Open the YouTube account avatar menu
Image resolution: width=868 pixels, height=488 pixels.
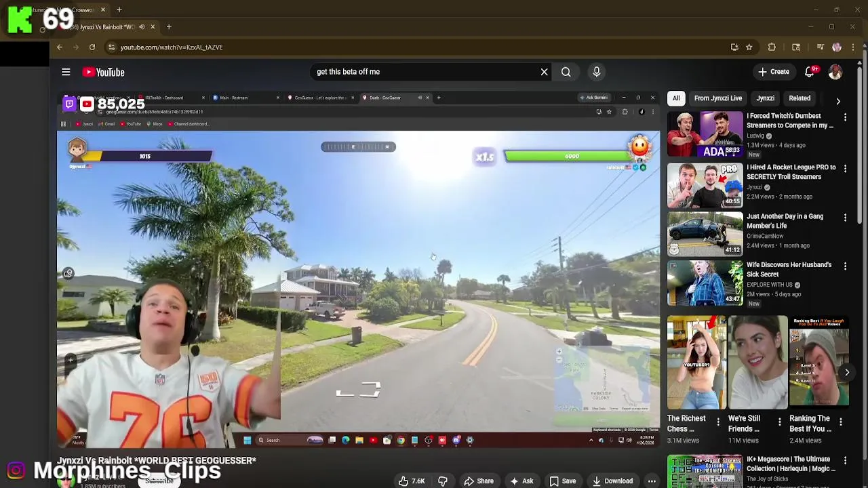[x=835, y=72]
